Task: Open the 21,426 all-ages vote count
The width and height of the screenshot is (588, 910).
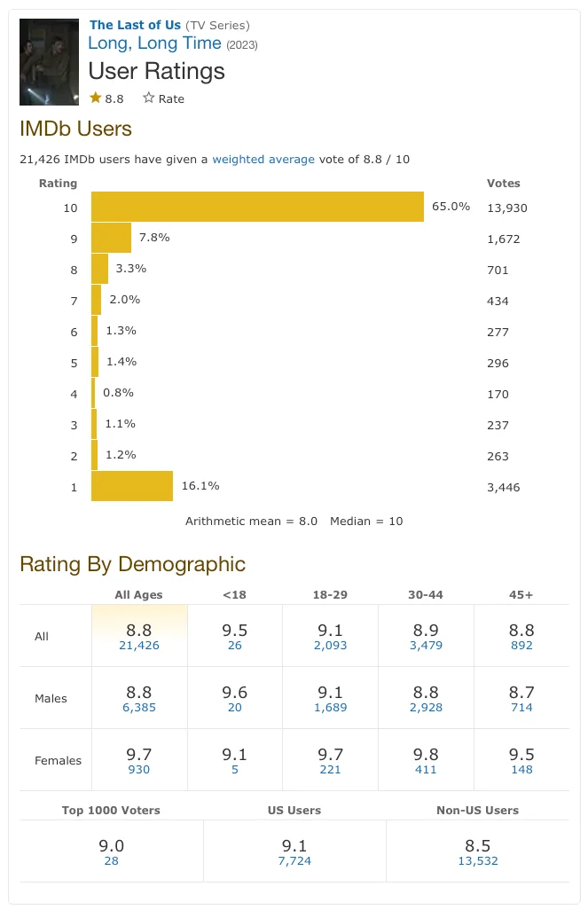Action: [139, 646]
